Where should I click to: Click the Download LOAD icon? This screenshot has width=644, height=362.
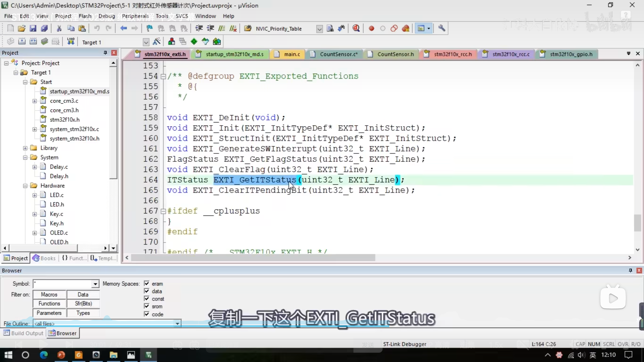(x=71, y=42)
